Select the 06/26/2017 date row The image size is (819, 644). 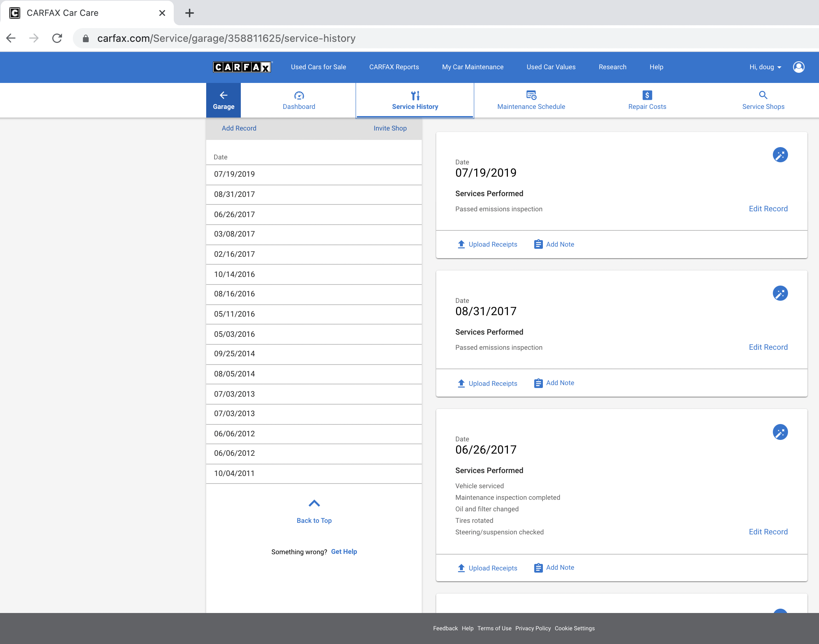pyautogui.click(x=314, y=215)
